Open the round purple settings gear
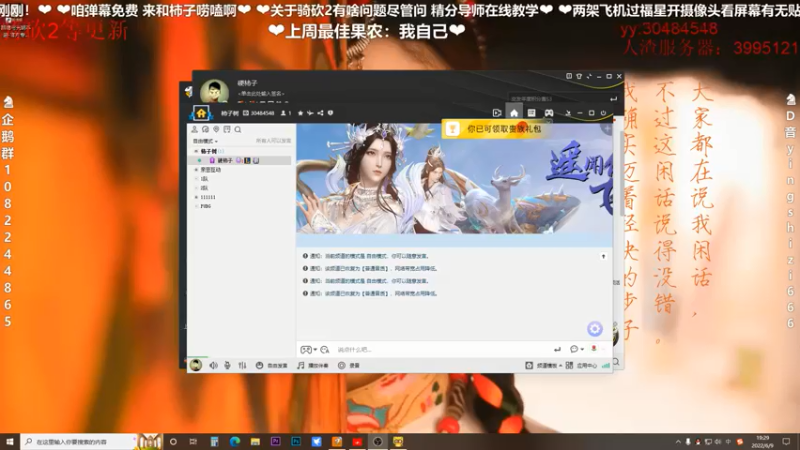800x450 pixels. pos(595,329)
